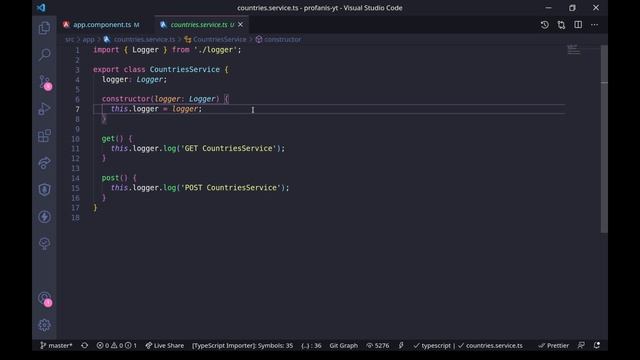Click the minimap code overview

click(574, 49)
